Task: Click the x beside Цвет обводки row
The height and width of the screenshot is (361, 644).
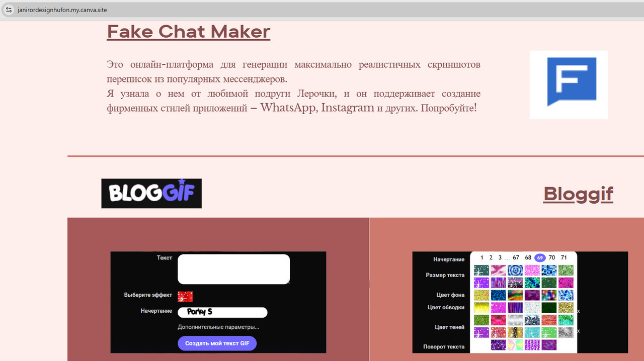Action: pos(579,311)
